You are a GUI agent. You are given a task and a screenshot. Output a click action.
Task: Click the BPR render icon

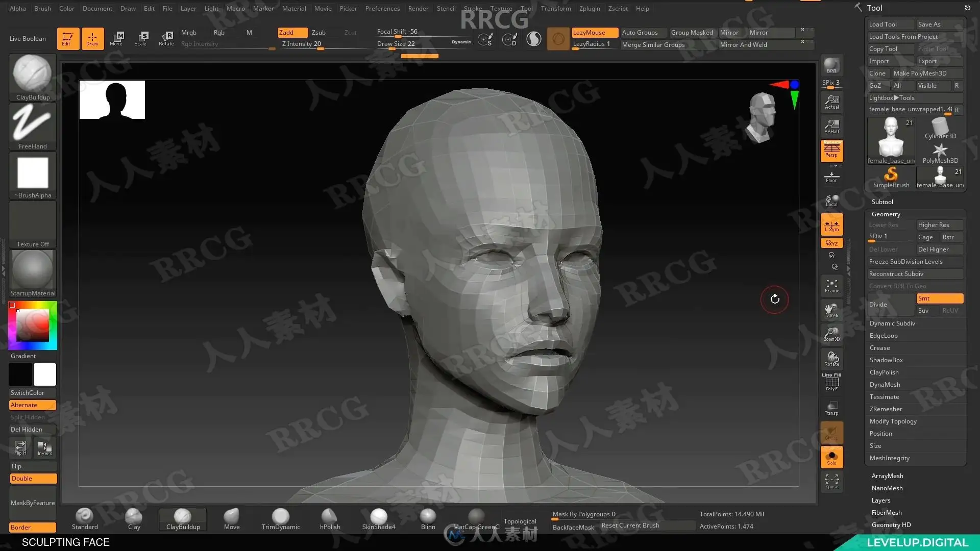[x=831, y=66]
